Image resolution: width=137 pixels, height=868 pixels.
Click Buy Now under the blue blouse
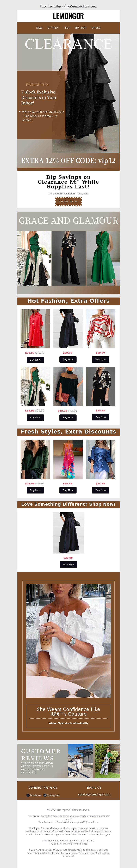tap(101, 490)
